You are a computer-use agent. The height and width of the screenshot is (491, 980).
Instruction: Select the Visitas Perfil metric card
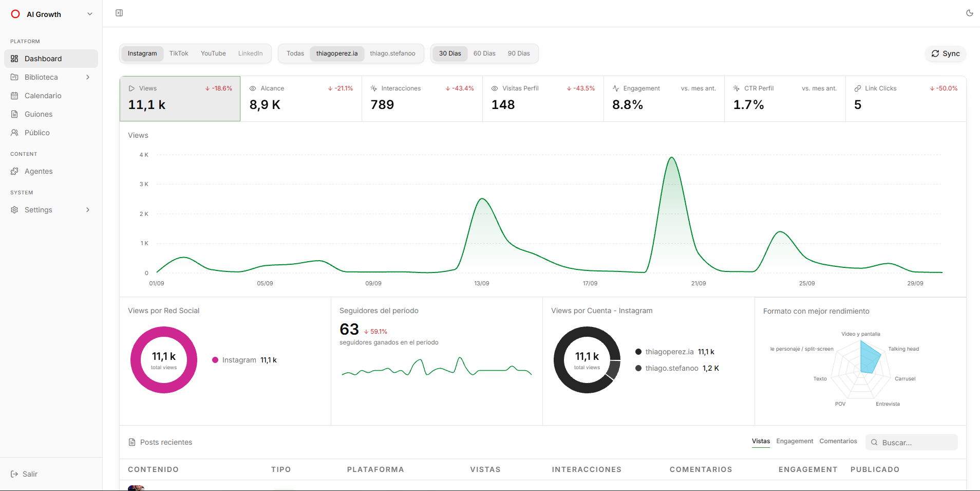click(x=543, y=99)
